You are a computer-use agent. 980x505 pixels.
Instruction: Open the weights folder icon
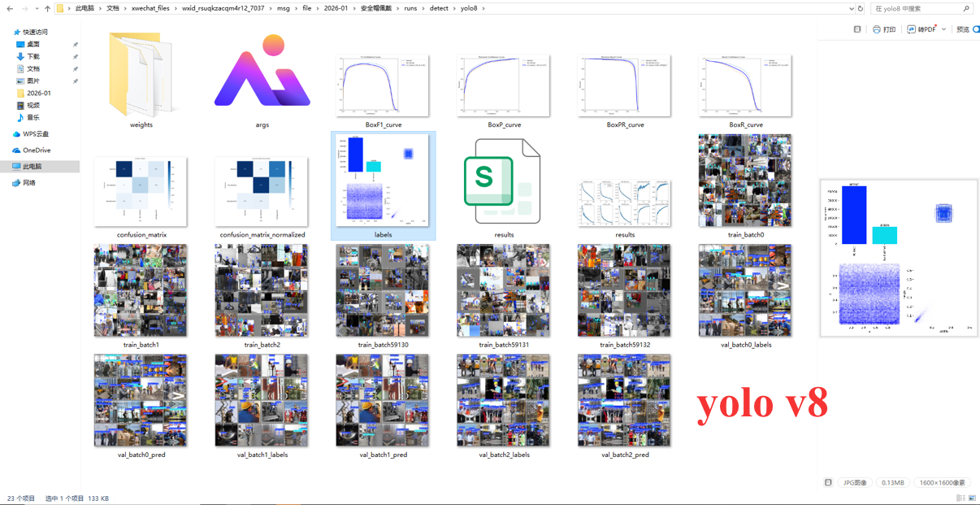point(141,76)
